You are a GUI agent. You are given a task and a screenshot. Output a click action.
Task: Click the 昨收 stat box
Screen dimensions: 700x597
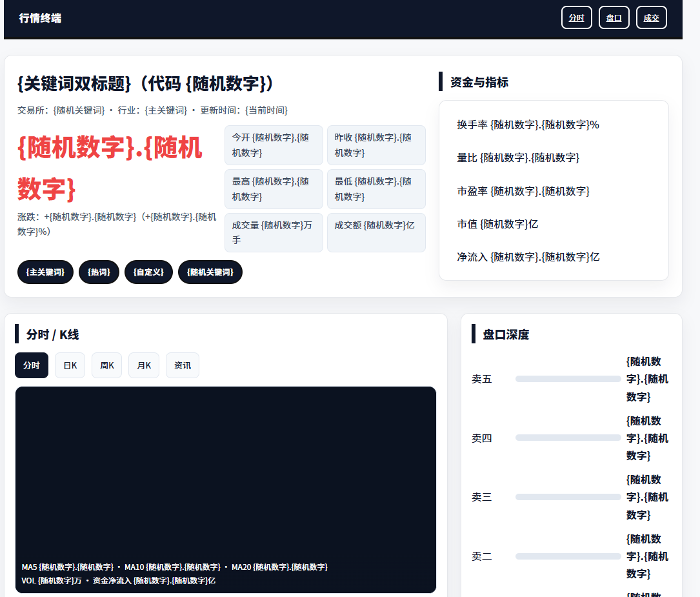pos(376,145)
